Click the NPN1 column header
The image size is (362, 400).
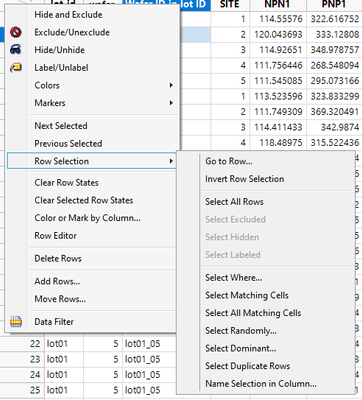click(x=278, y=5)
